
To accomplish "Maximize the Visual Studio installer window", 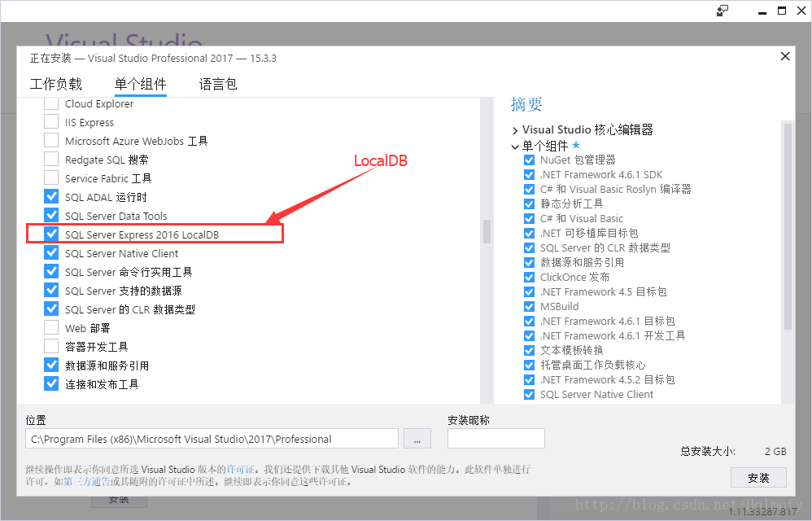I will 782,11.
